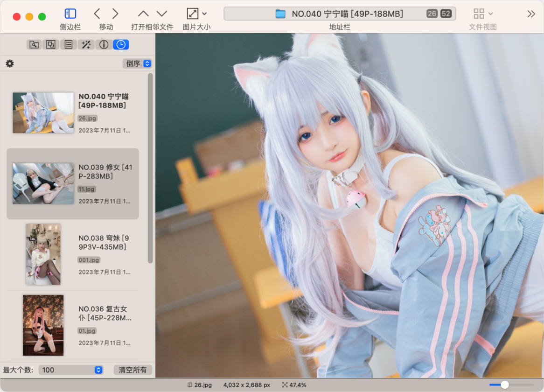Expand the image size (图片大小) dropdown
Viewport: 544px width, 392px height.
(197, 14)
